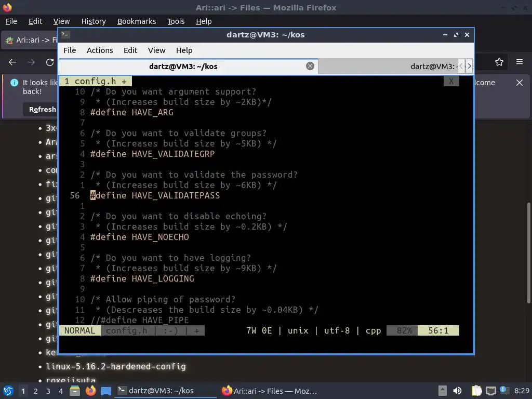Open the terminal View menu
532x399 pixels.
click(156, 50)
